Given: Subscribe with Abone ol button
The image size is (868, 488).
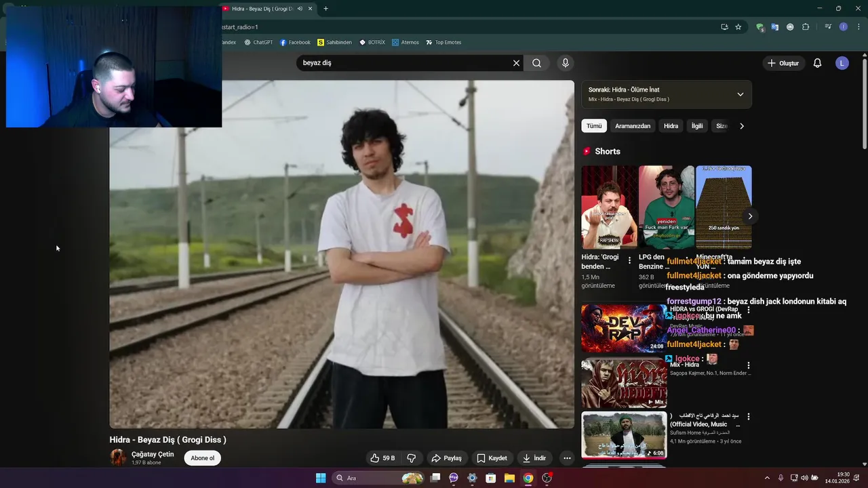Looking at the screenshot, I should coord(202,458).
